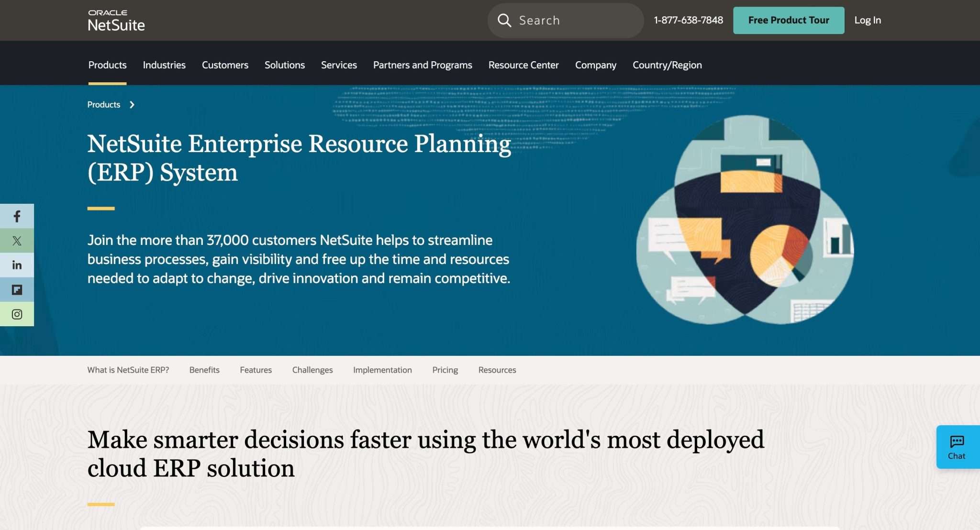Select the Resource Center menu item

click(x=523, y=65)
